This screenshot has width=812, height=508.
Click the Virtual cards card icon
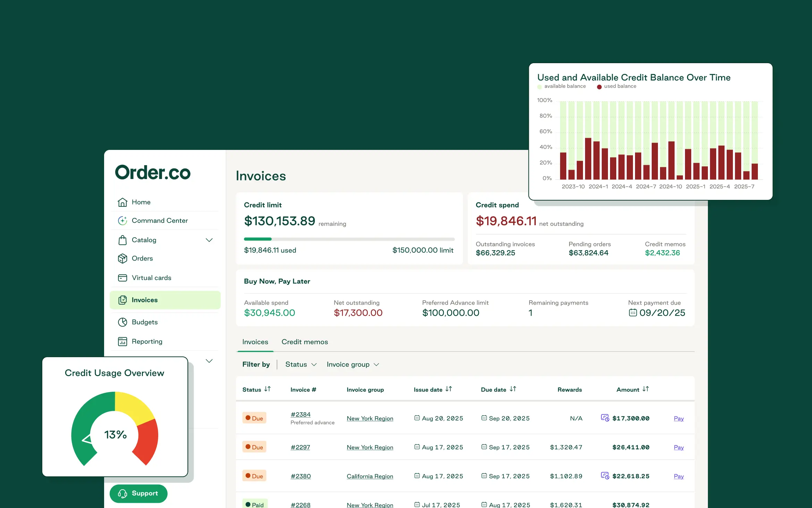[x=122, y=278]
